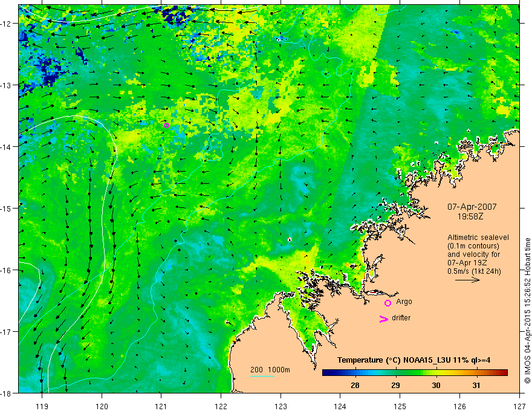Click the cyan bathymetry legend line
Screen dimensions: 532x411
tap(262, 376)
